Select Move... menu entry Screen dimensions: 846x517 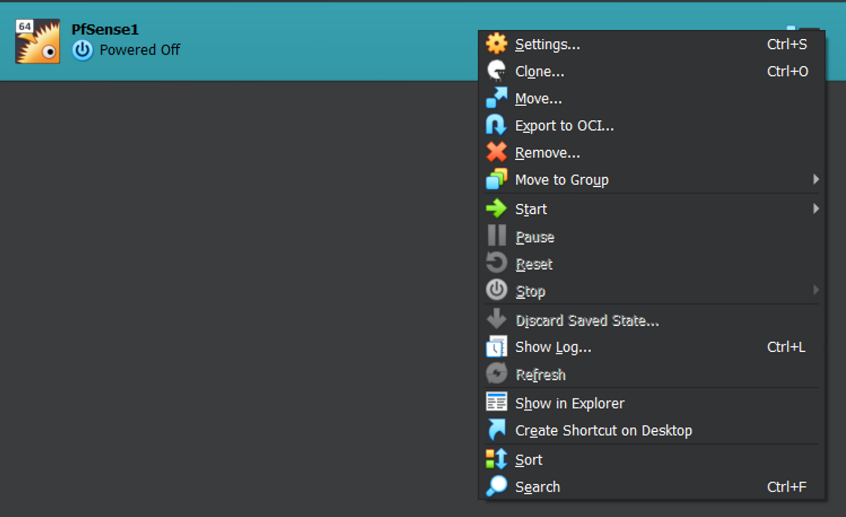[x=652, y=99]
